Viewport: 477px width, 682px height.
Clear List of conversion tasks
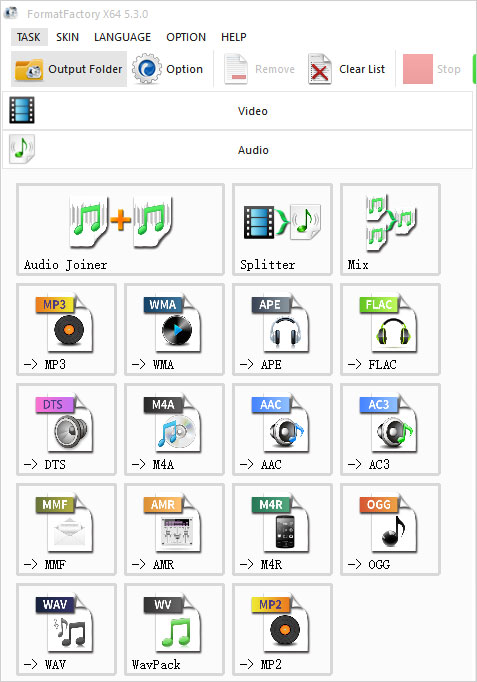click(347, 69)
